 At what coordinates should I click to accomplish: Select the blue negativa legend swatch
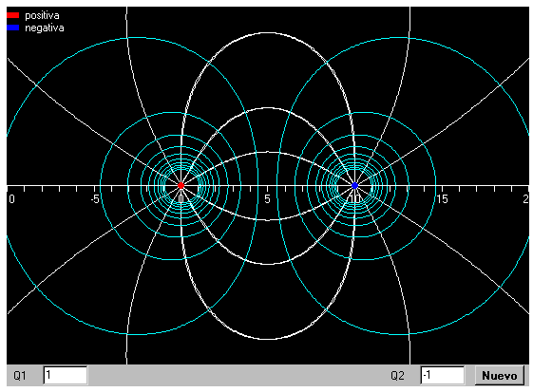pos(13,28)
